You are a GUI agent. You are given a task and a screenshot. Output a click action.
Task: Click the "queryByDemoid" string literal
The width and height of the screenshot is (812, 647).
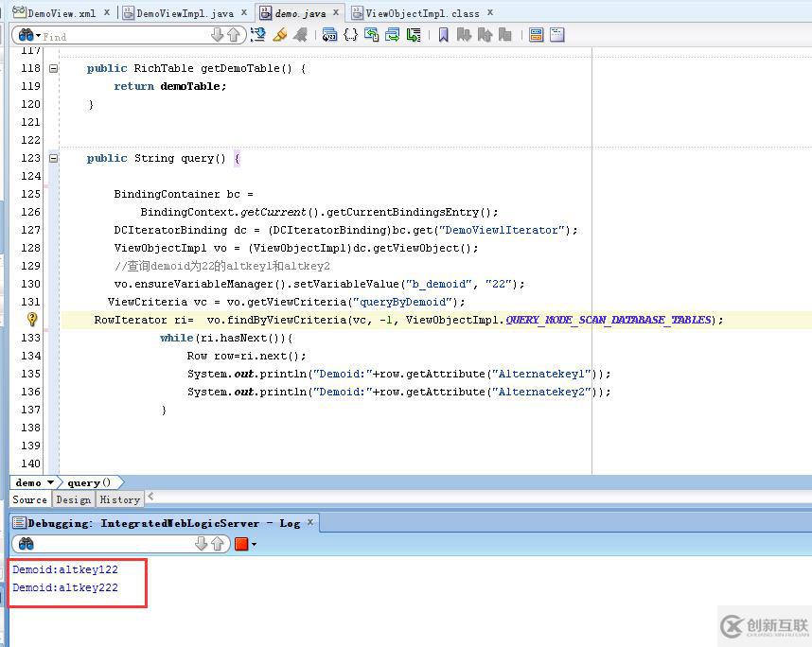click(403, 302)
